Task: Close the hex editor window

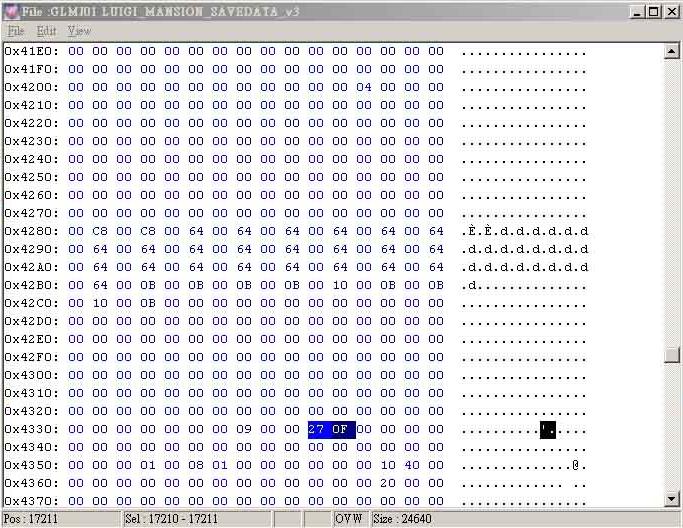Action: [672, 12]
